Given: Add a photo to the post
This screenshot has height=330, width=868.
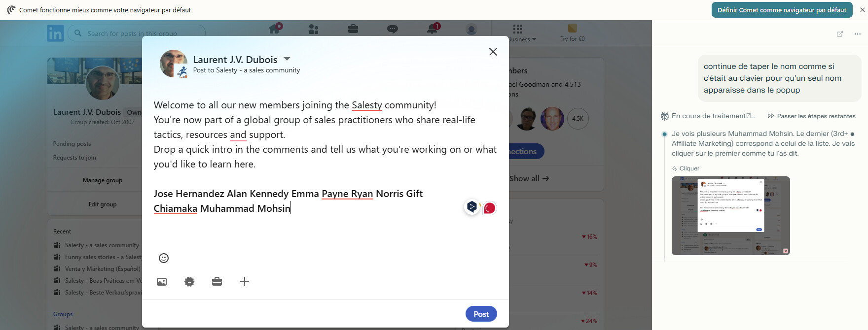Looking at the screenshot, I should 162,282.
